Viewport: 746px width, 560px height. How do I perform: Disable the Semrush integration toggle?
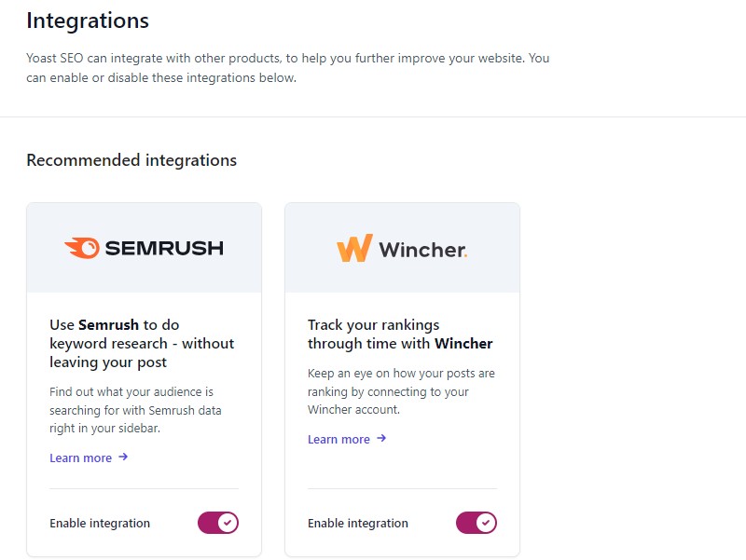pyautogui.click(x=218, y=523)
